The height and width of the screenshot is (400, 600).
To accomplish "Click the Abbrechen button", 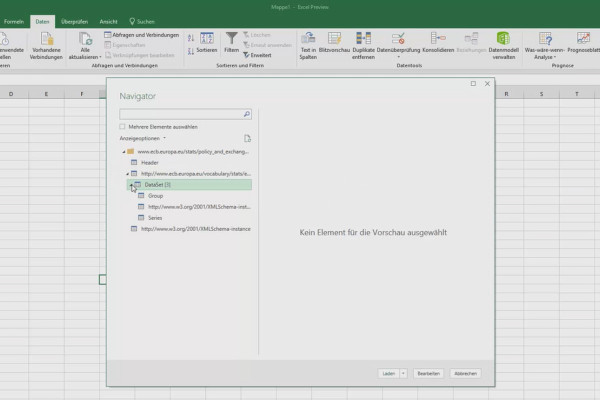I will (466, 374).
